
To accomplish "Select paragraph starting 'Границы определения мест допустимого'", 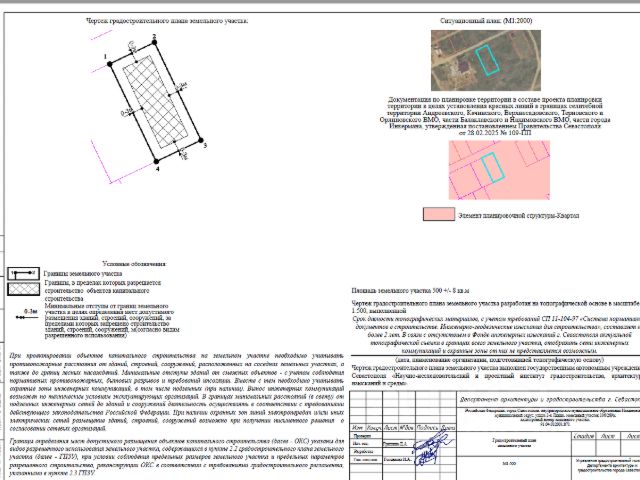I will [177, 457].
